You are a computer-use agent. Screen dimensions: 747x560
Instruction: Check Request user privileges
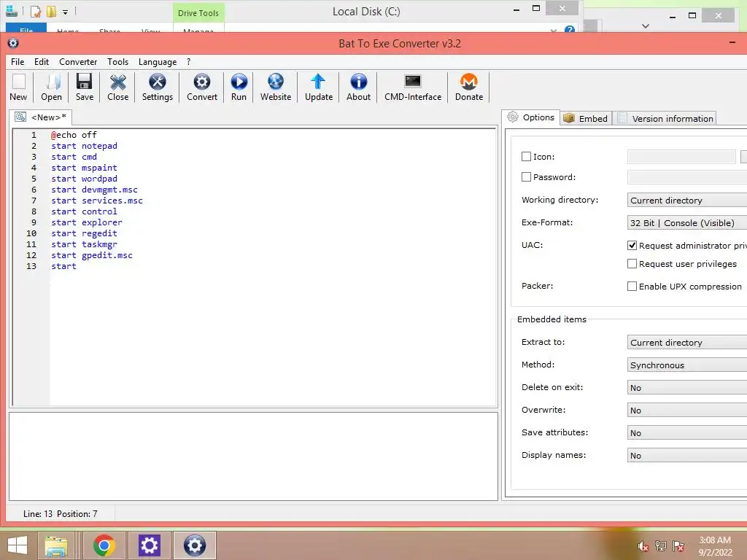tap(632, 263)
